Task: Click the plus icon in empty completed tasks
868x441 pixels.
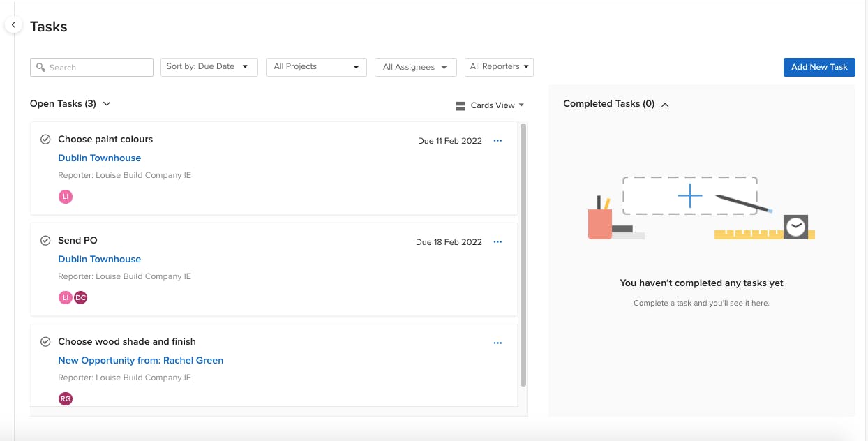Action: point(689,196)
